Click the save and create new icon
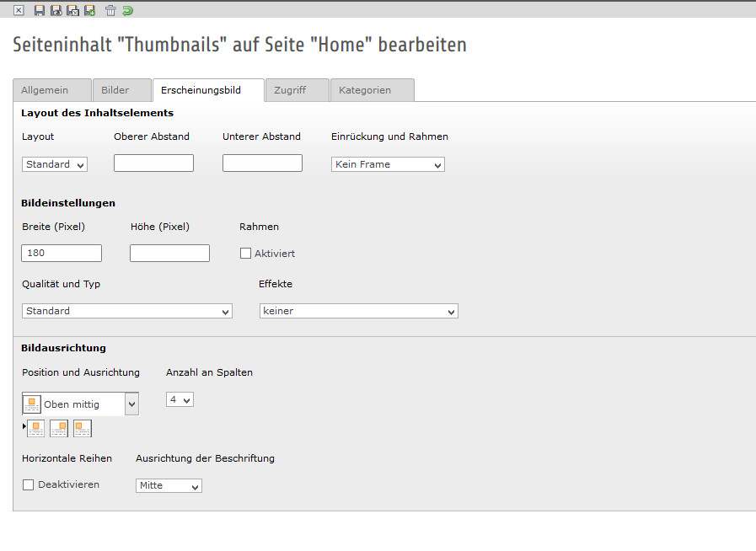 pyautogui.click(x=89, y=10)
